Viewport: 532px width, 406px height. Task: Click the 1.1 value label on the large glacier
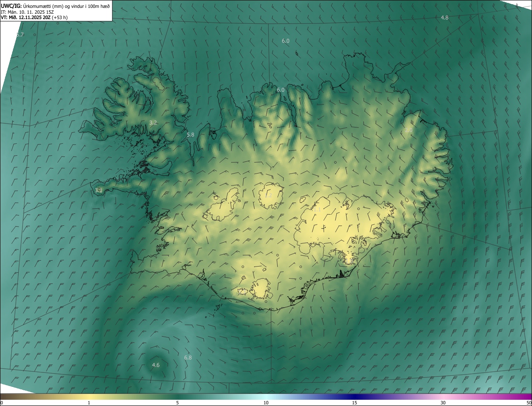pos(317,210)
